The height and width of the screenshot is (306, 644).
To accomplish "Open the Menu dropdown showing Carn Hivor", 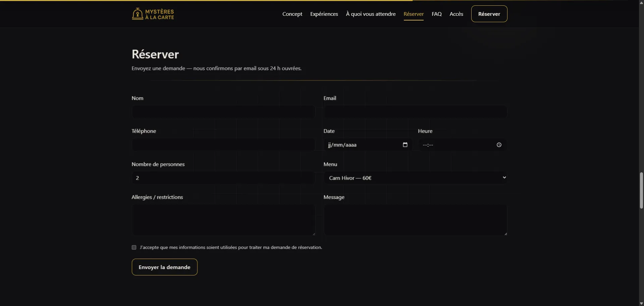I will 416,178.
